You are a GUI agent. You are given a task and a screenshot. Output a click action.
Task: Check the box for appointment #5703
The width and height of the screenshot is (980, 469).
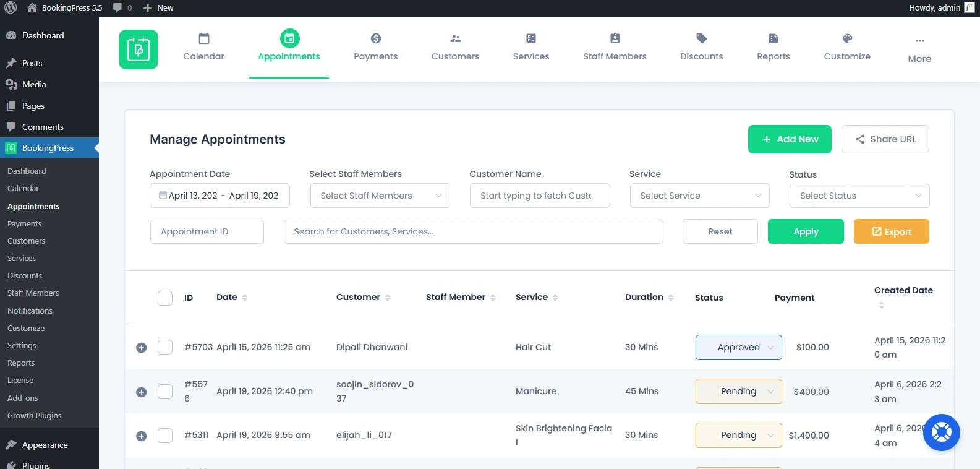[165, 347]
